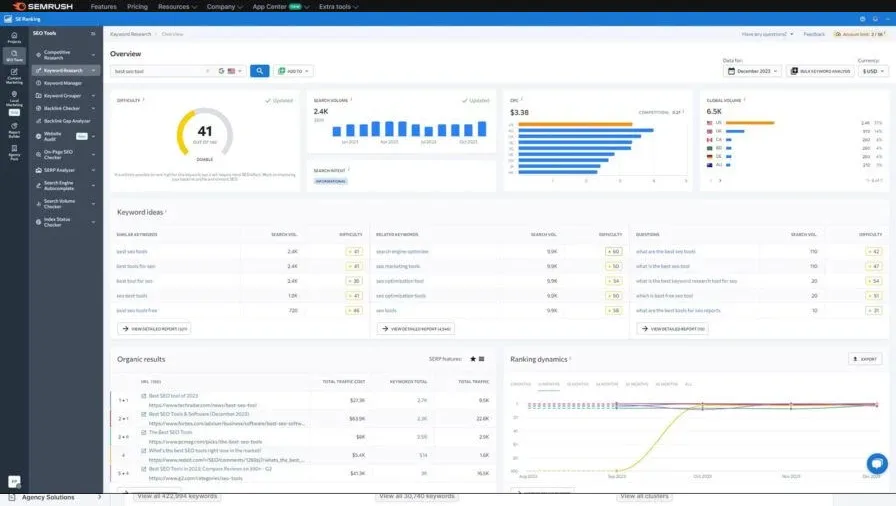The height and width of the screenshot is (506, 896).
Task: Open Content Marketing rail icon
Action: point(14,76)
